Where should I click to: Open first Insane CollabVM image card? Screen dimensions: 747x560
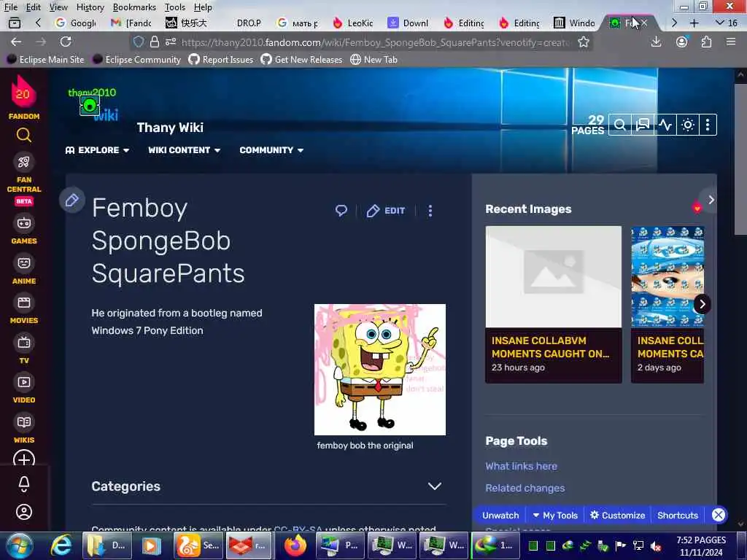click(x=554, y=304)
